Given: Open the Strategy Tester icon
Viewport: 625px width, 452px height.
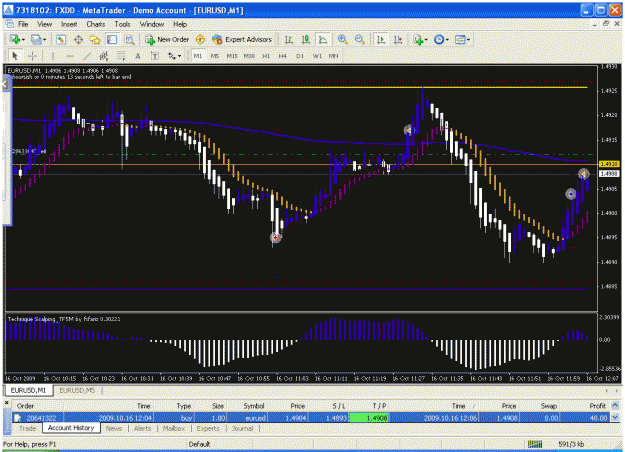Looking at the screenshot, I should pos(129,39).
